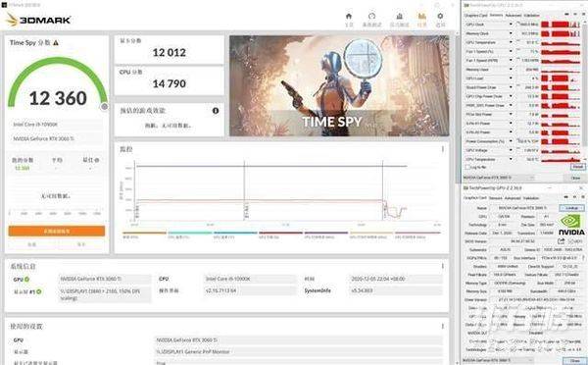Click the Lookup button in GPU-Z
The image size is (588, 365).
(572, 208)
